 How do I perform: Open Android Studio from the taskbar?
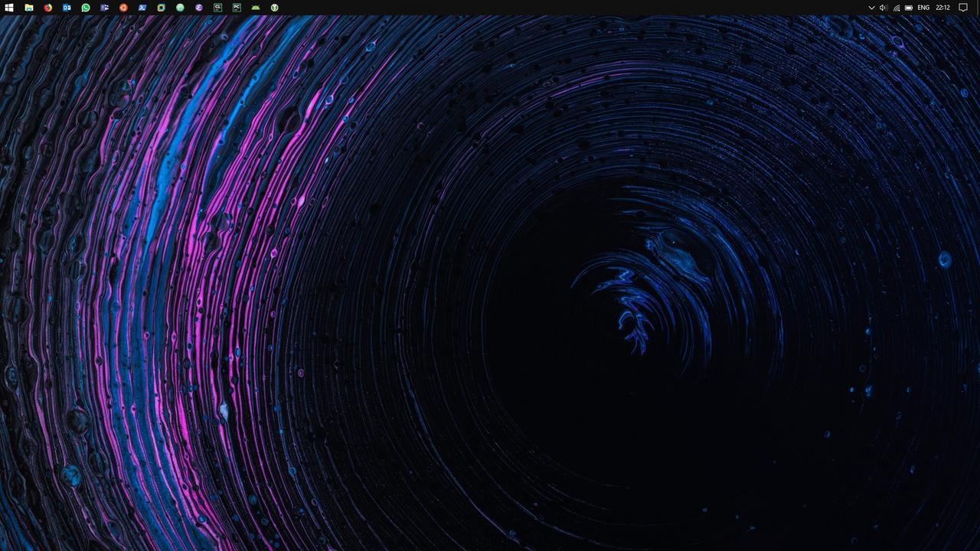click(256, 8)
